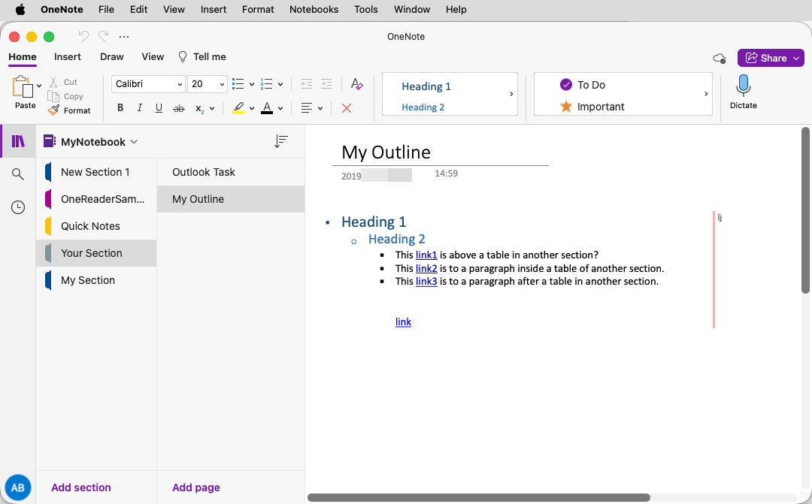Toggle italic formatting
The width and height of the screenshot is (812, 504).
pos(139,108)
